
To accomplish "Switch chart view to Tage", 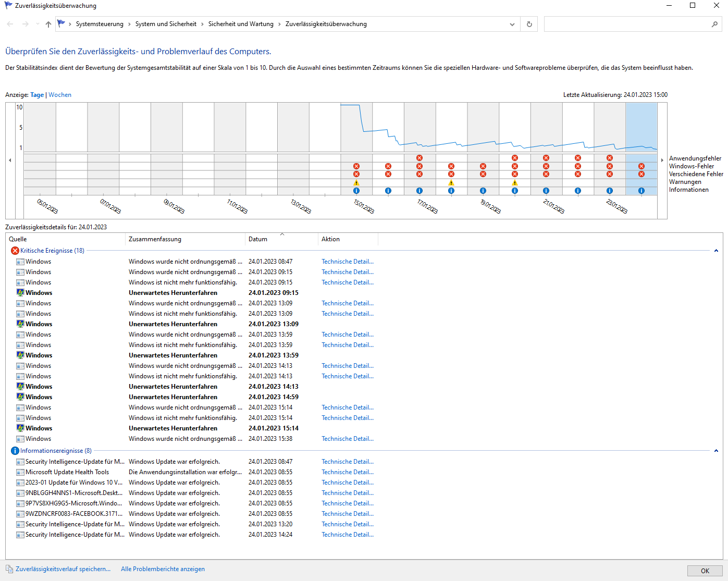I will click(x=37, y=95).
